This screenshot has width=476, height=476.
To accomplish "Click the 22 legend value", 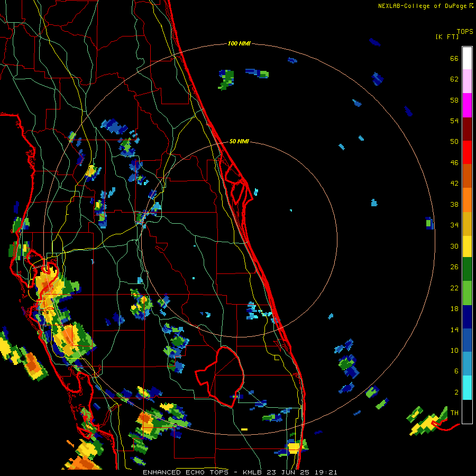I will (454, 288).
